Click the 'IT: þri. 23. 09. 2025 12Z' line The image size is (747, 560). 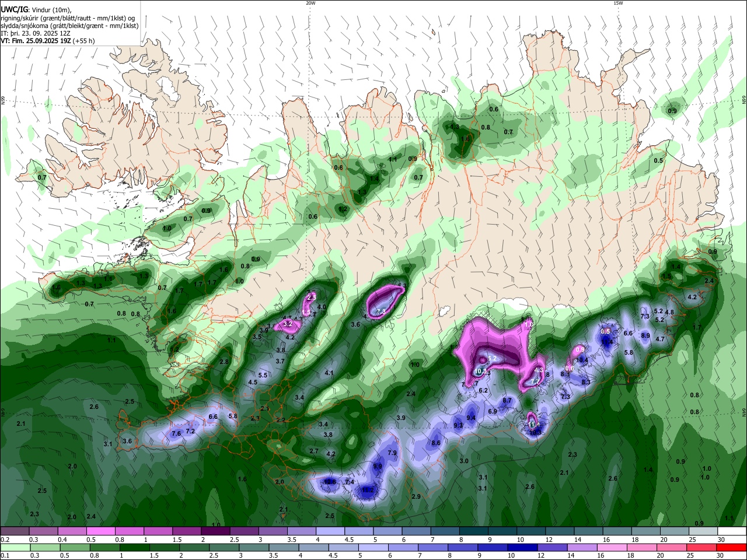click(x=36, y=33)
